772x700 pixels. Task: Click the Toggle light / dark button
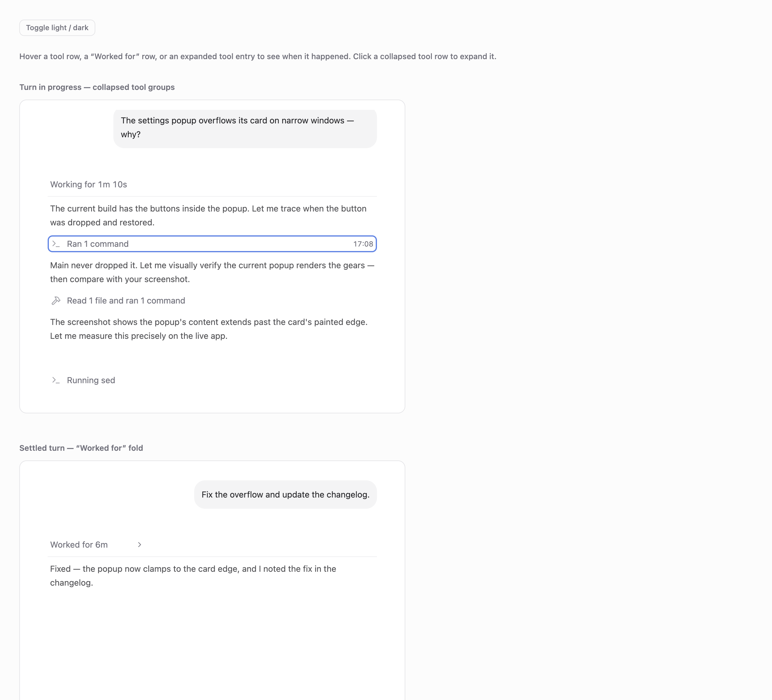tap(57, 27)
